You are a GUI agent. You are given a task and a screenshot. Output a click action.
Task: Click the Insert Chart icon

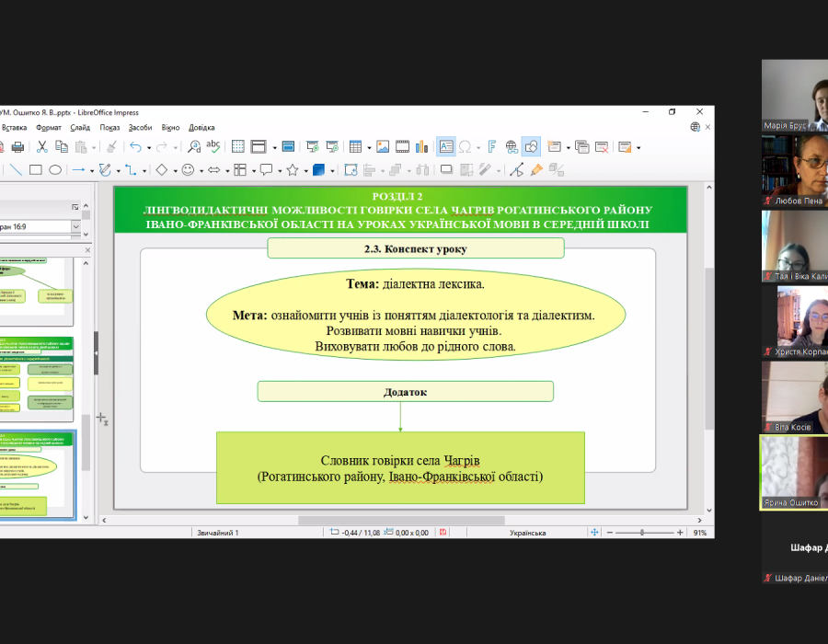[422, 146]
